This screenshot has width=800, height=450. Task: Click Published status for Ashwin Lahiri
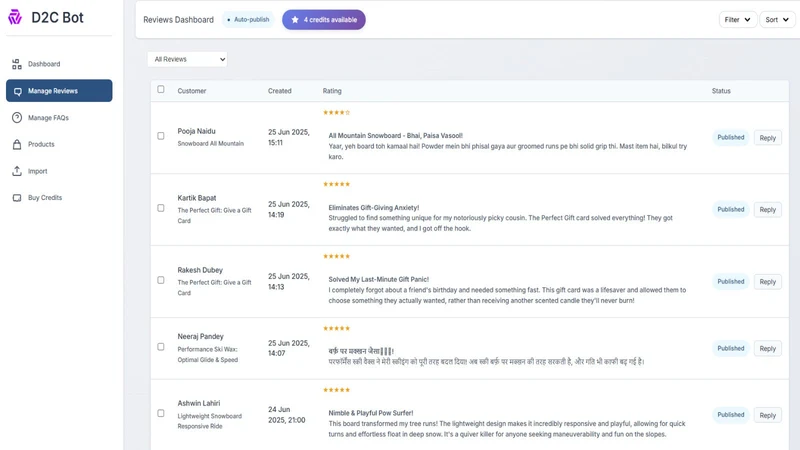tap(731, 415)
